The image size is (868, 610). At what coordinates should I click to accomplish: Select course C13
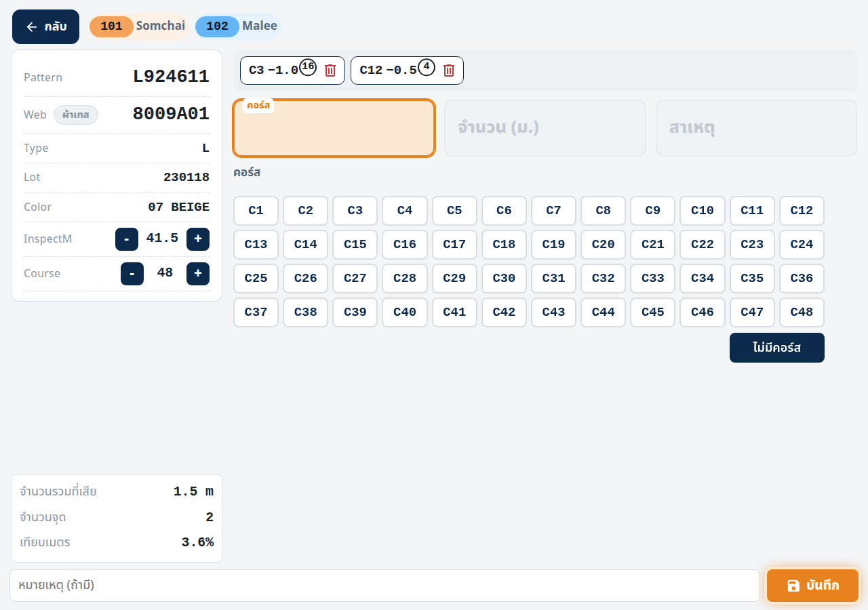click(256, 245)
